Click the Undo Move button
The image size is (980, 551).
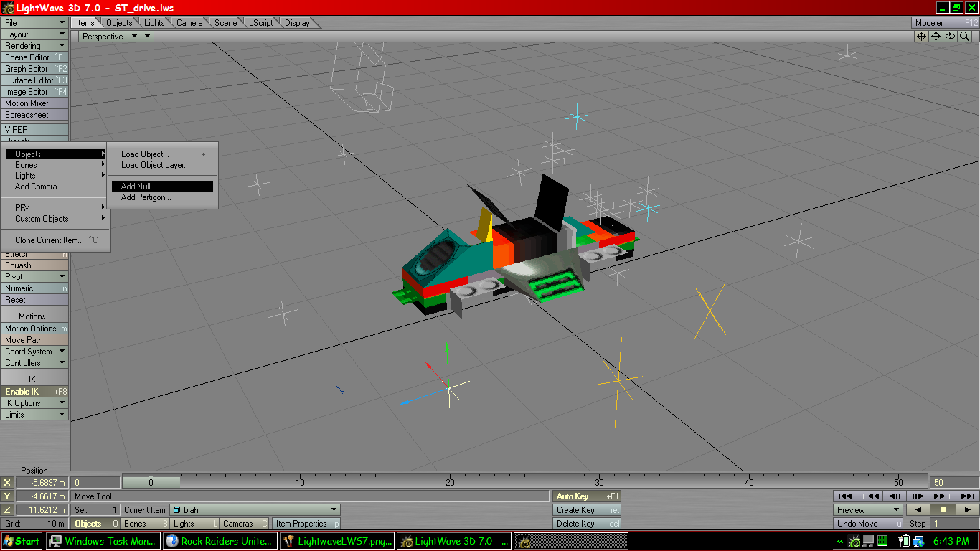coord(868,524)
